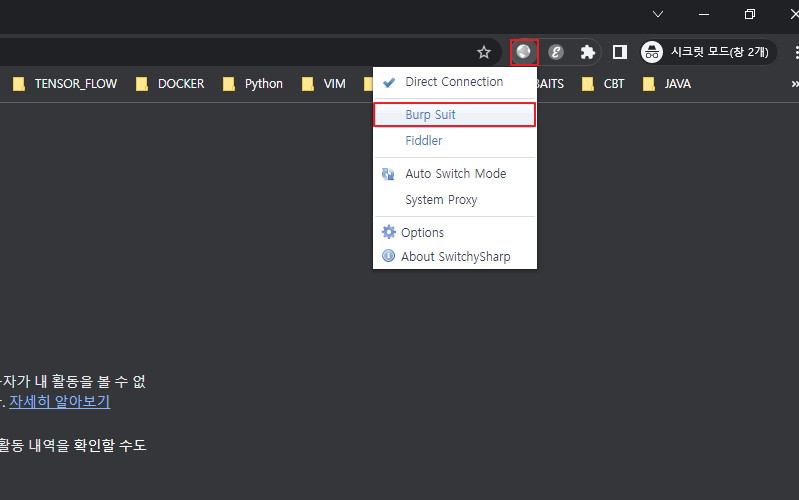Click the TENSOR_FLOW yellow folder icon

(x=19, y=84)
